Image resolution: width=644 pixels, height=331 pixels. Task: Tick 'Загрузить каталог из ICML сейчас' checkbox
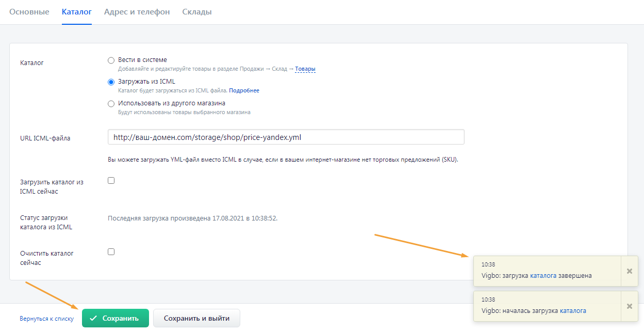(111, 181)
